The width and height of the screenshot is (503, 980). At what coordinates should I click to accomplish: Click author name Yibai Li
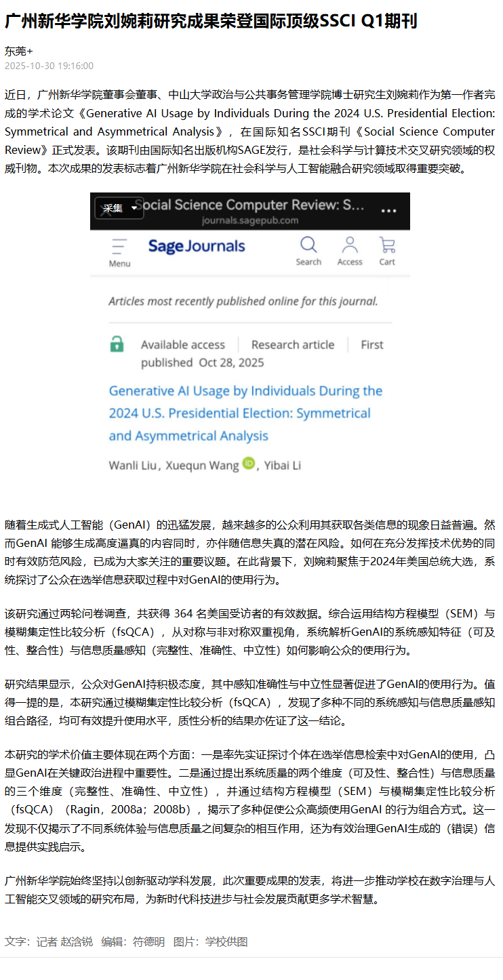283,465
